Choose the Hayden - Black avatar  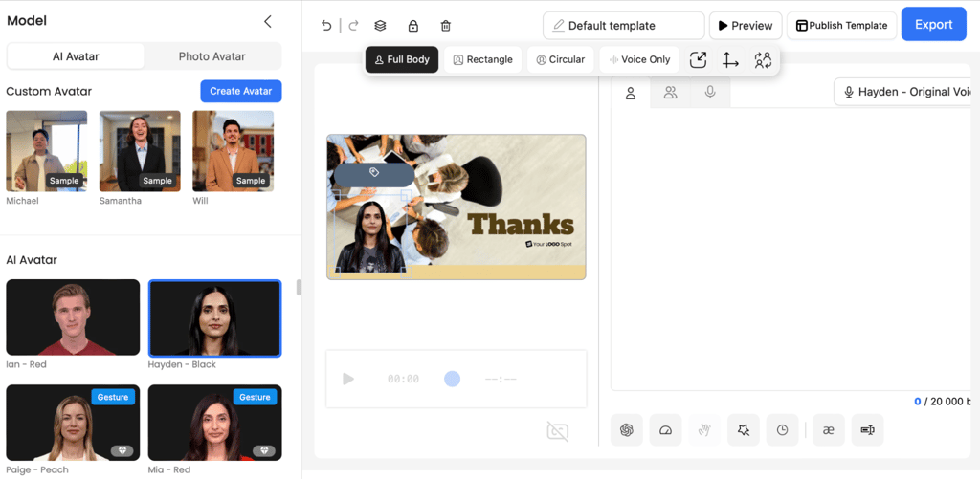point(215,317)
